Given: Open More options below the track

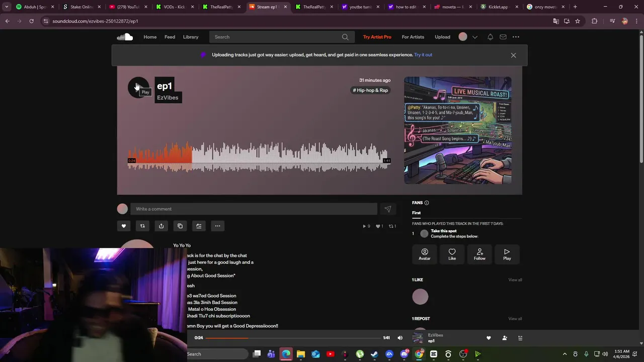Looking at the screenshot, I should click(x=217, y=226).
